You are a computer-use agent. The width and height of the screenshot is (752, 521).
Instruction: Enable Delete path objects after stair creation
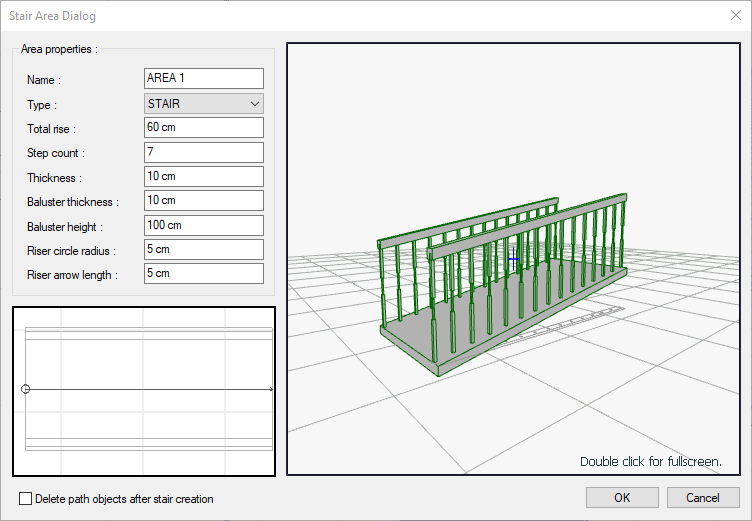pos(26,498)
